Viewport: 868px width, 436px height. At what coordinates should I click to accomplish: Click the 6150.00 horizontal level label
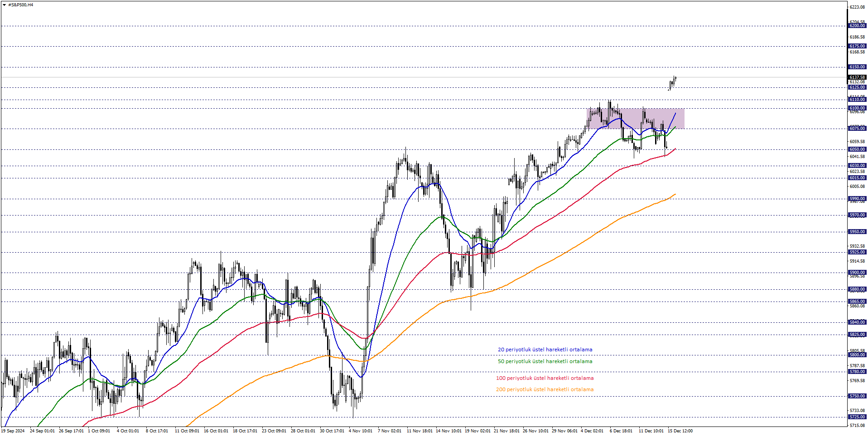point(857,67)
